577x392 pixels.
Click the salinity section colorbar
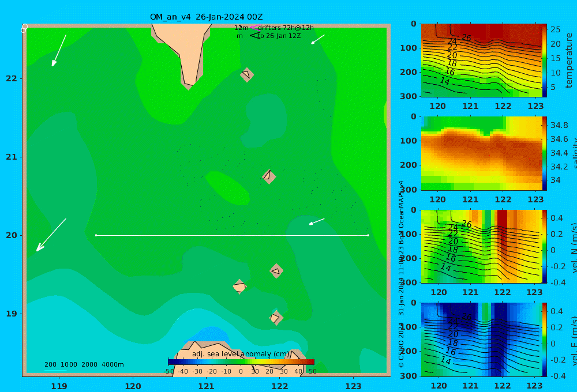pyautogui.click(x=545, y=153)
